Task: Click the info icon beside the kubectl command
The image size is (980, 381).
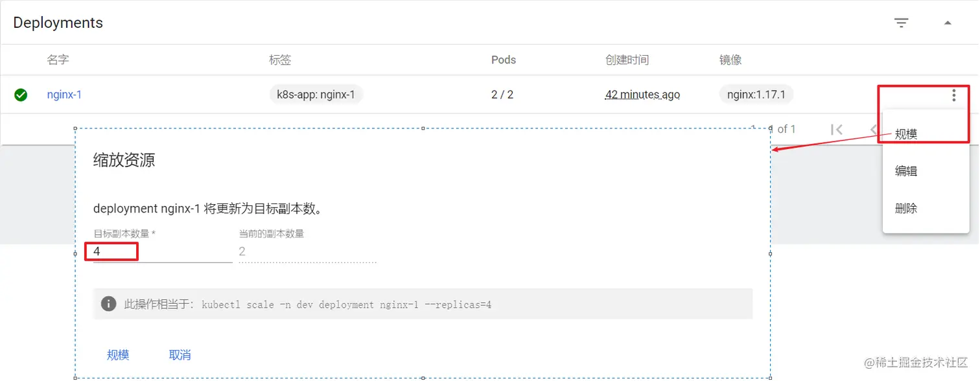Action: click(109, 303)
